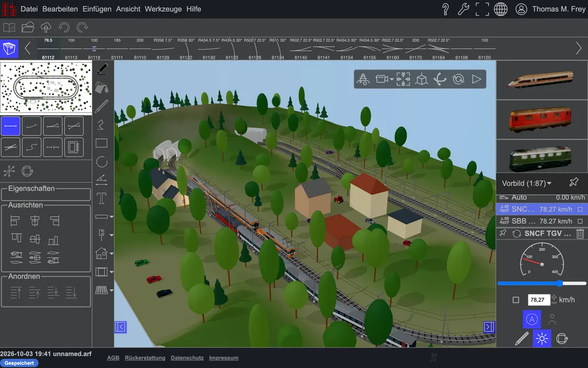Click the open book library icon
The height and width of the screenshot is (368, 588).
coord(9,28)
